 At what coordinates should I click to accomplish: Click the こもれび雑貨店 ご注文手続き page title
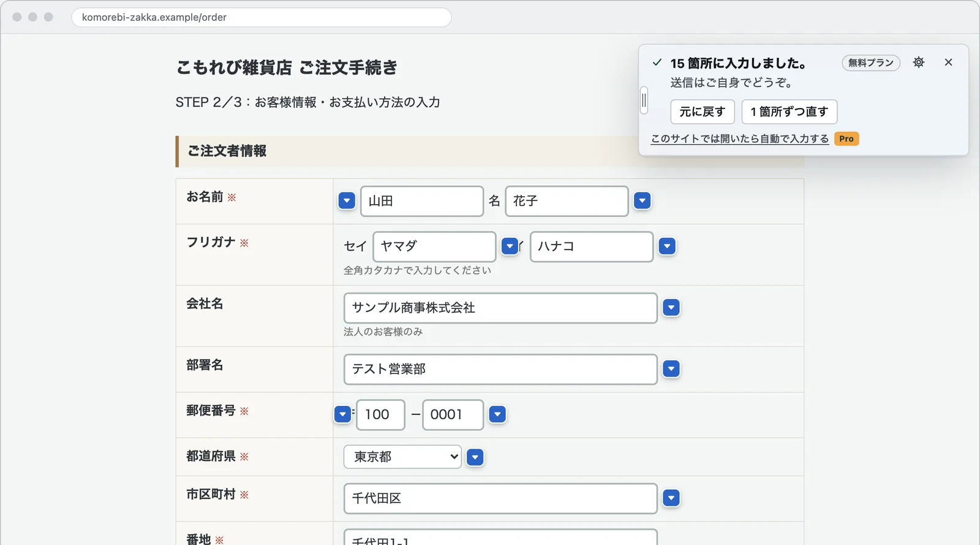[287, 67]
